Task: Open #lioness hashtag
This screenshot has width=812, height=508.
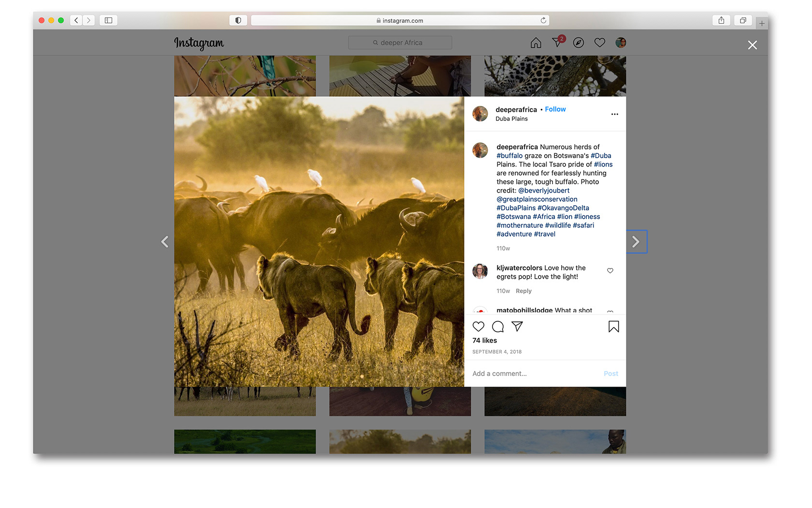Action: (x=587, y=217)
